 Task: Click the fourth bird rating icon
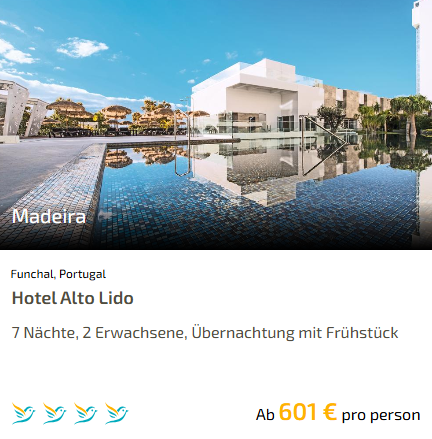(x=117, y=413)
